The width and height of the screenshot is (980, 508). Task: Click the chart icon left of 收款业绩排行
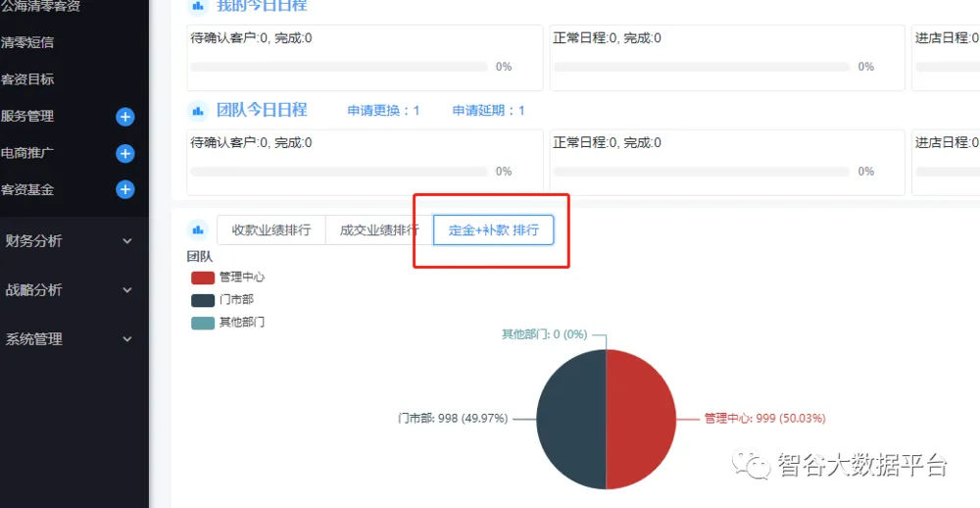point(198,230)
